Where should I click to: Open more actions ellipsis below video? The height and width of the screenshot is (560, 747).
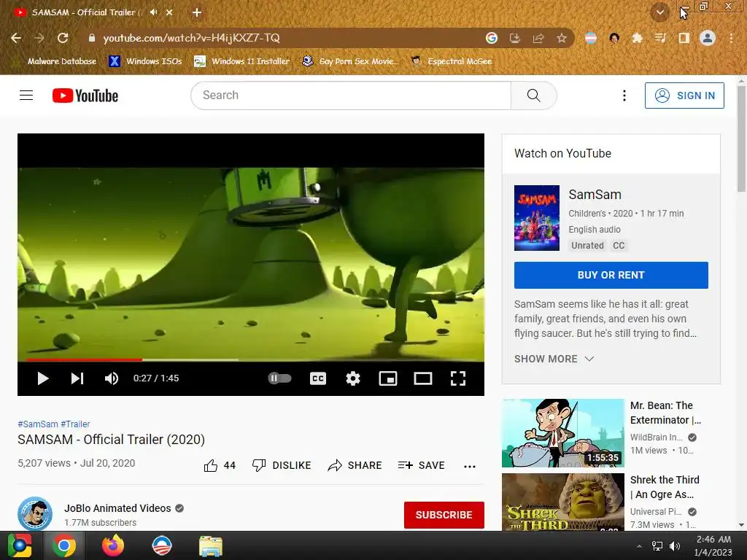click(470, 466)
